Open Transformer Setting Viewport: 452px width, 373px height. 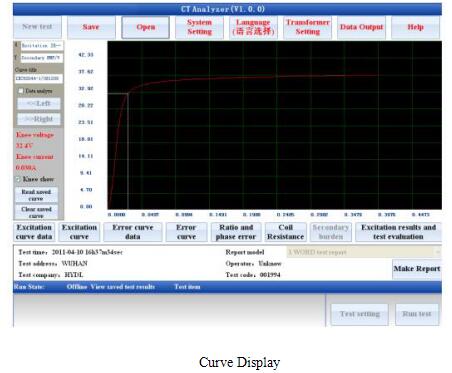307,27
